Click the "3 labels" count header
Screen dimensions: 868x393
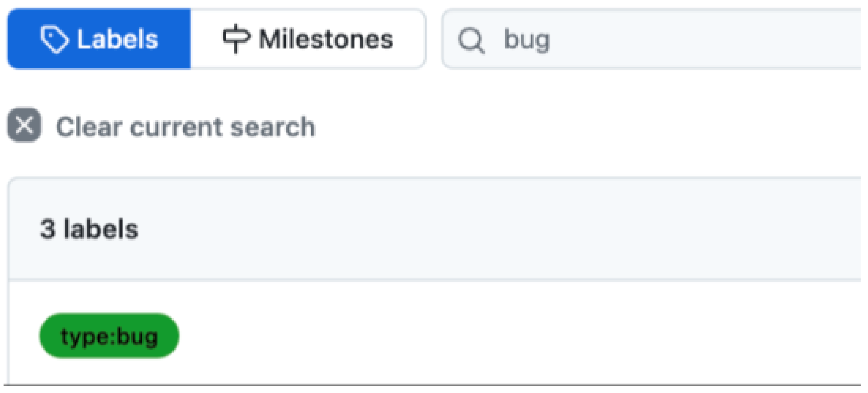click(x=89, y=229)
